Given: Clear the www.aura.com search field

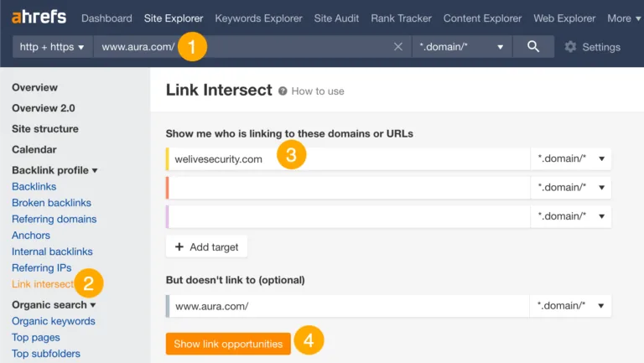Looking at the screenshot, I should click(x=398, y=47).
